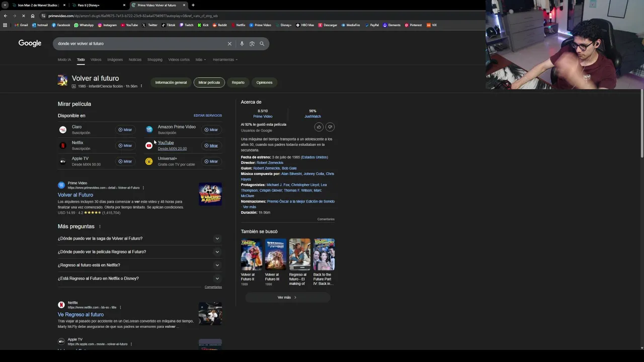Open the three-dot menu next to movie details
Viewport: 644px width, 362px height.
tap(141, 86)
